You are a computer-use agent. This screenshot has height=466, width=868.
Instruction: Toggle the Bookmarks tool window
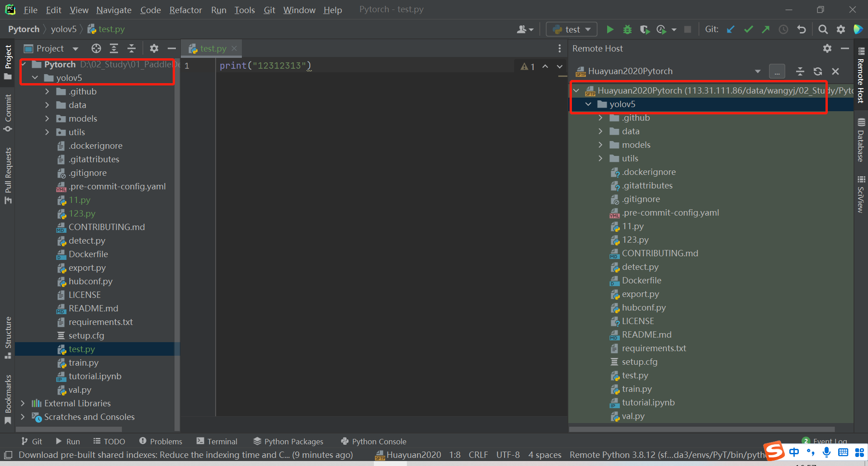pyautogui.click(x=8, y=400)
